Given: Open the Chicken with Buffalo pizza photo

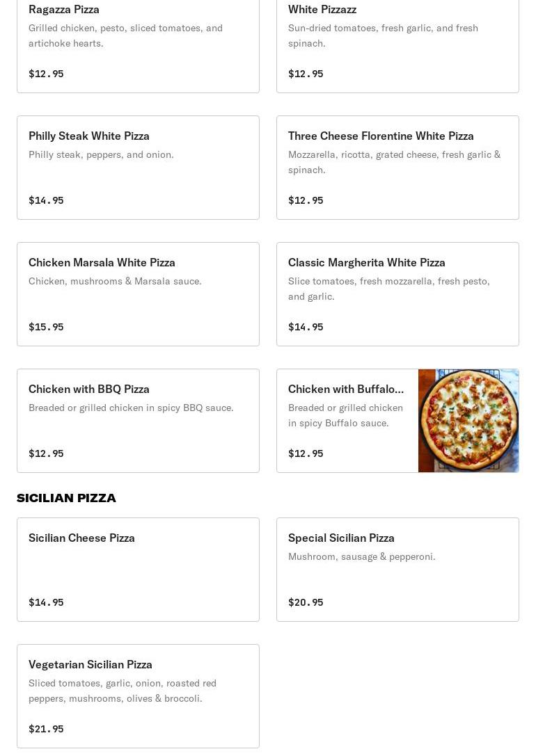Looking at the screenshot, I should 468,421.
